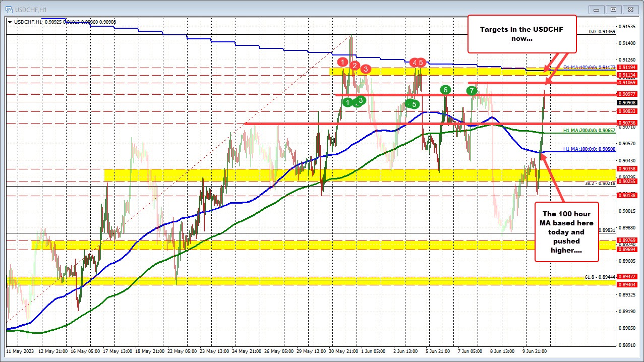The width and height of the screenshot is (644, 362).
Task: Select green circle marker 7 near June 7
Action: pyautogui.click(x=471, y=91)
